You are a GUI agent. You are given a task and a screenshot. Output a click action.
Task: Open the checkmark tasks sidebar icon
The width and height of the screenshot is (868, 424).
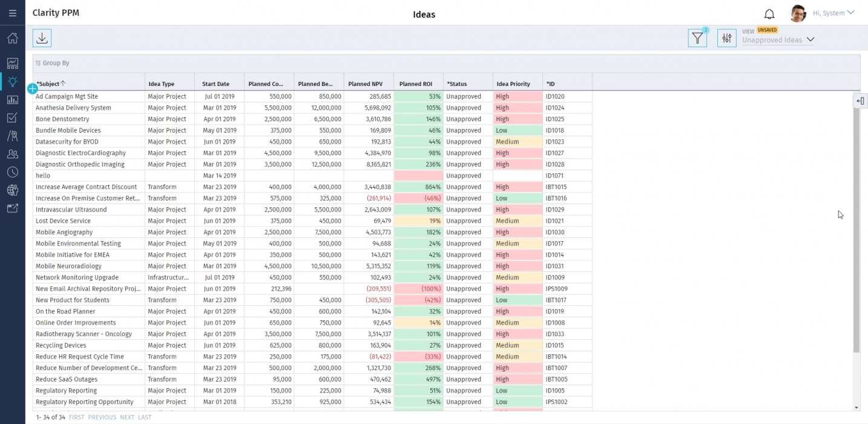pos(13,118)
